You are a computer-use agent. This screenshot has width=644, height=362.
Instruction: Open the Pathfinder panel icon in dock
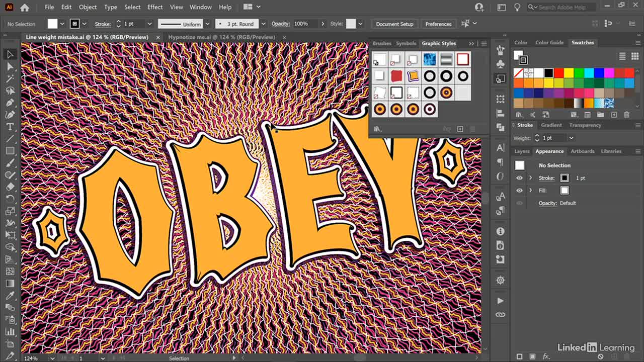point(500,128)
